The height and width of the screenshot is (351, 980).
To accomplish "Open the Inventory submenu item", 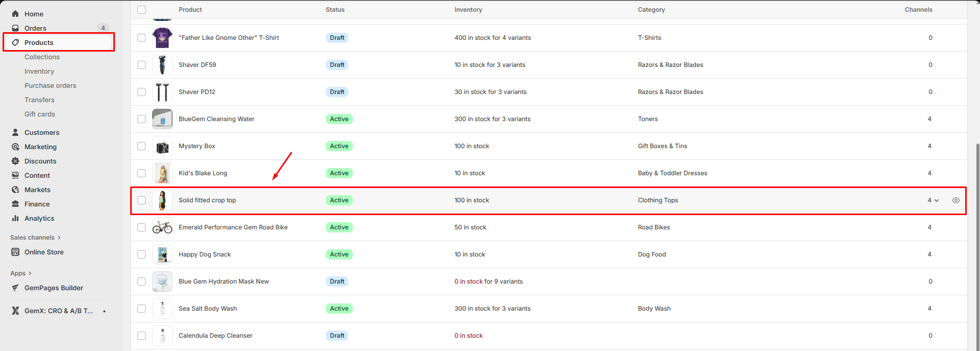I will click(39, 72).
